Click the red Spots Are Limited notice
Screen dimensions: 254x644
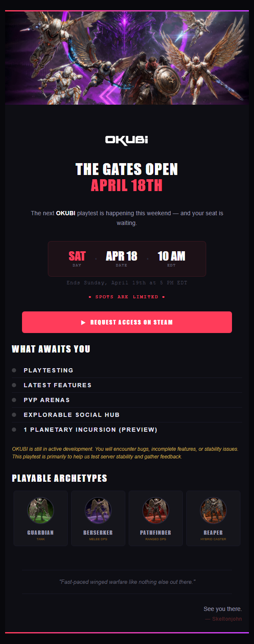pyautogui.click(x=127, y=297)
